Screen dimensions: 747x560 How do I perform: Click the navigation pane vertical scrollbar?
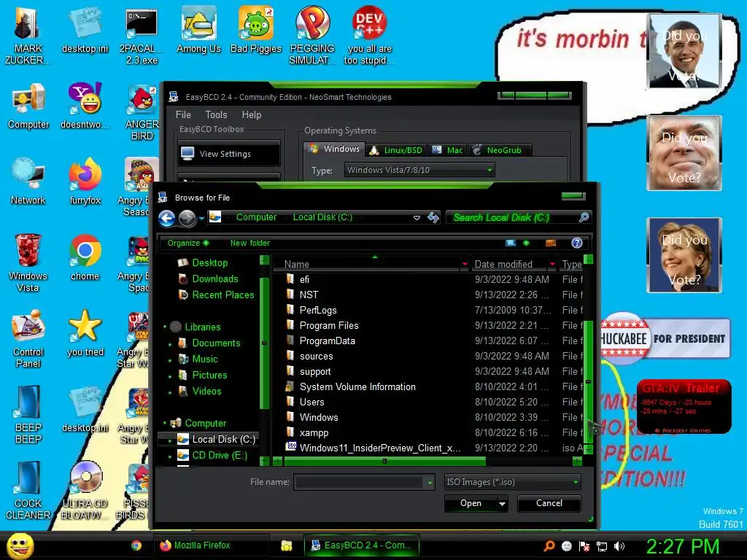tap(264, 343)
